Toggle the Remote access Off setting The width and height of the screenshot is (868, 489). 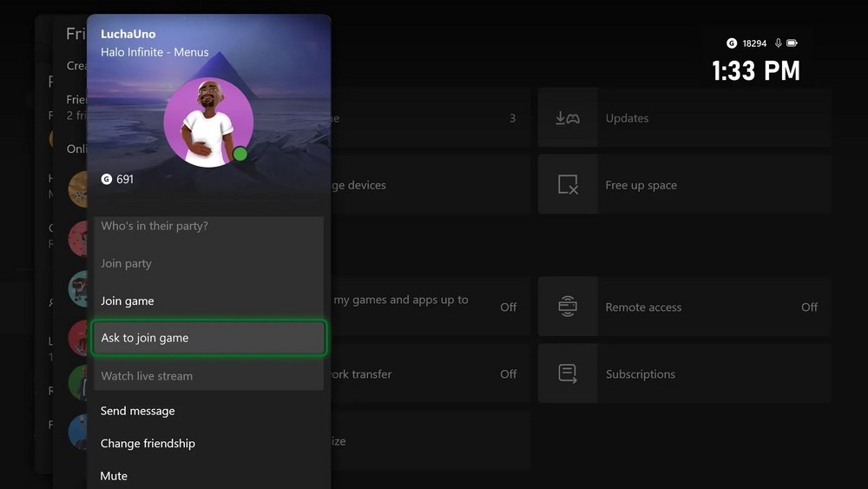click(x=809, y=307)
